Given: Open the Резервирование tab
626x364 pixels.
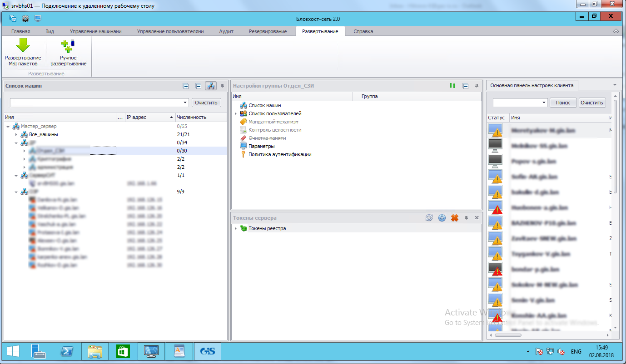Looking at the screenshot, I should click(x=268, y=31).
